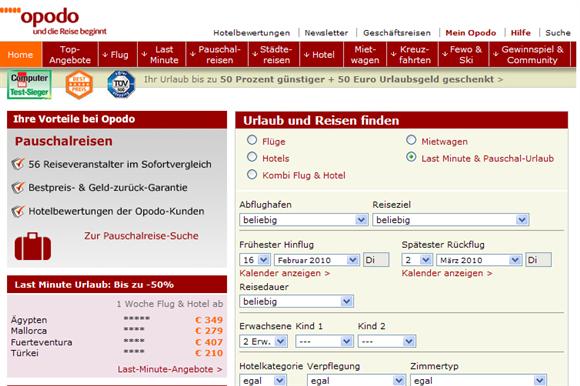The width and height of the screenshot is (580, 386).
Task: Open the Suche link
Action: tap(558, 33)
